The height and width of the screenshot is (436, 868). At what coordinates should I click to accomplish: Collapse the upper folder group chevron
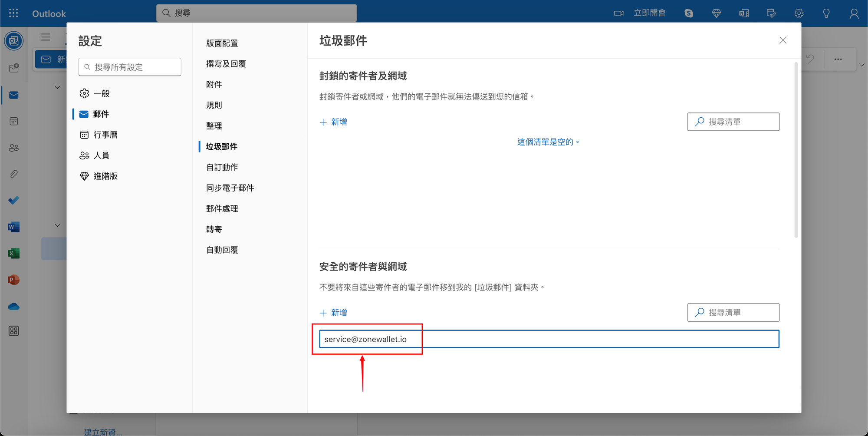click(57, 87)
